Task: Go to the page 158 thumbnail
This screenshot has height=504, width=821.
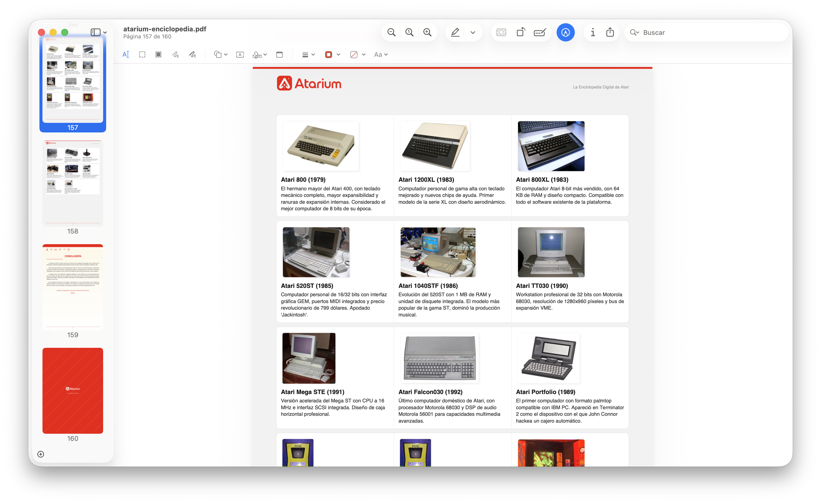Action: point(73,183)
